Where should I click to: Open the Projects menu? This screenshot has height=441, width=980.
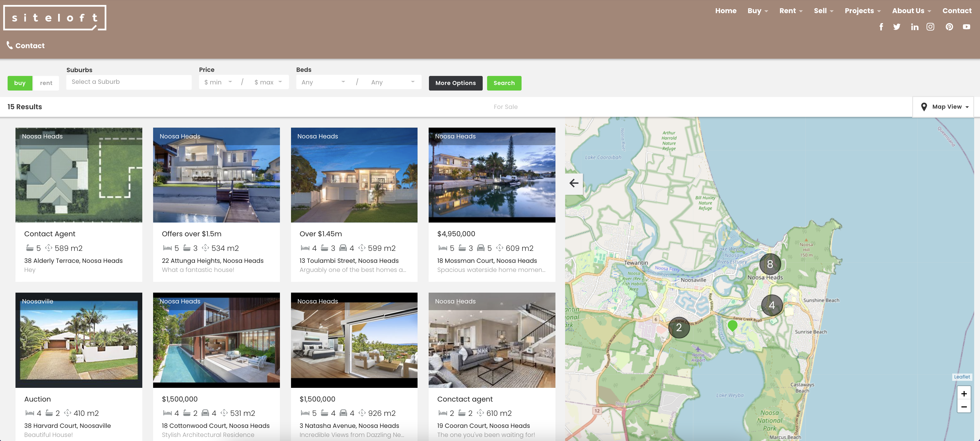click(x=863, y=11)
